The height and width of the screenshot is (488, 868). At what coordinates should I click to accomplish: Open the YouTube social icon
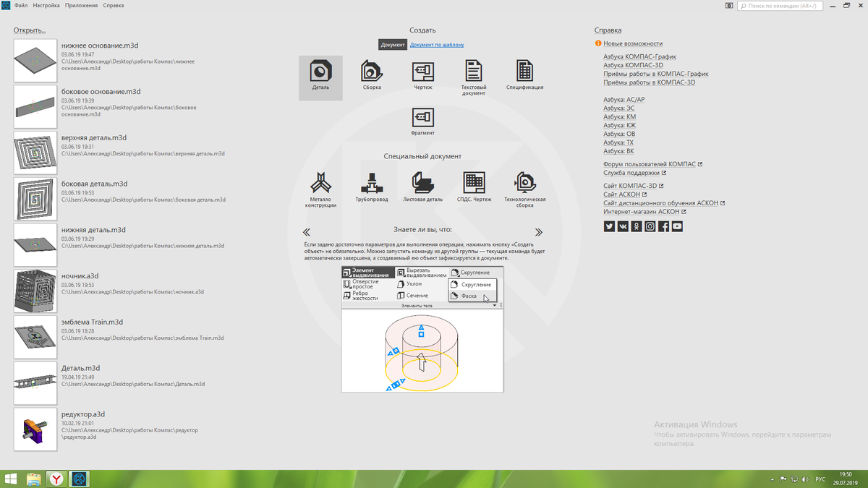pyautogui.click(x=677, y=226)
